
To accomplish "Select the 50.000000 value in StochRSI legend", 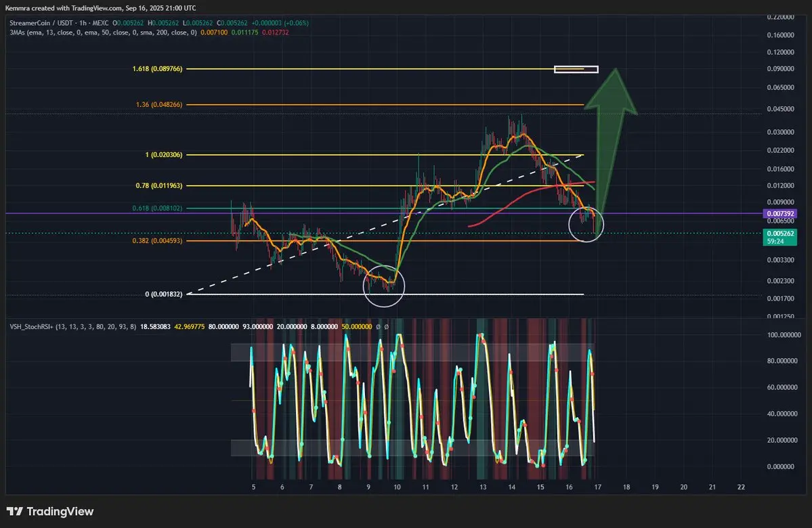I will coord(357,327).
